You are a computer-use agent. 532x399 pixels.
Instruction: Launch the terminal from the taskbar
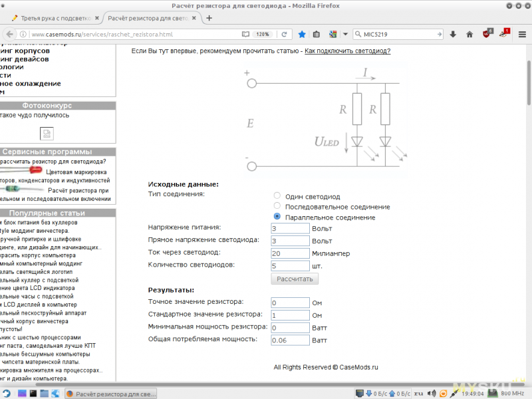[33, 394]
